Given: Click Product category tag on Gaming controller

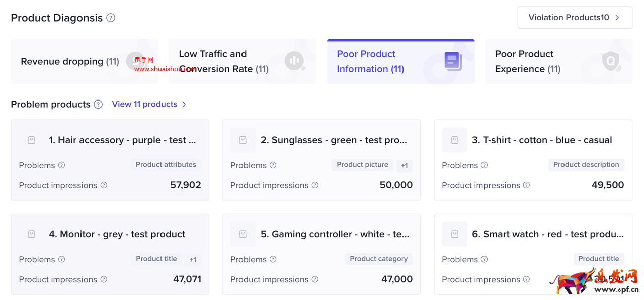Looking at the screenshot, I should [x=378, y=259].
